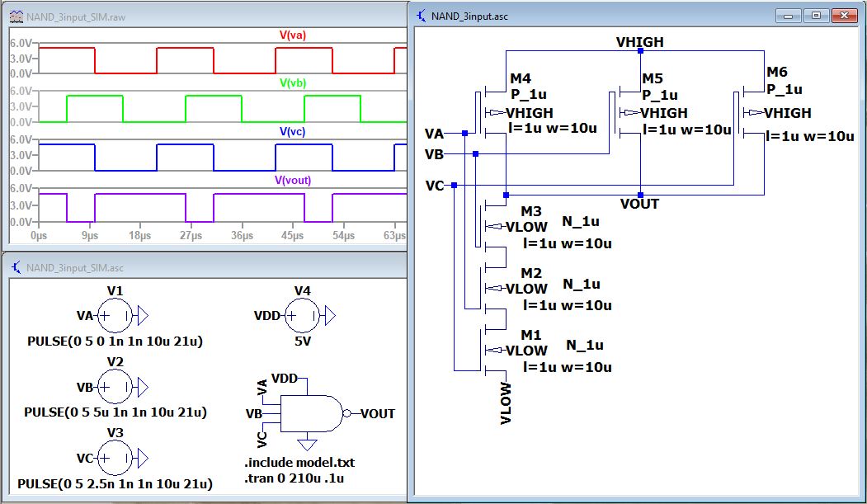Click the .include model.txt directive
This screenshot has height=504, width=867.
[299, 462]
